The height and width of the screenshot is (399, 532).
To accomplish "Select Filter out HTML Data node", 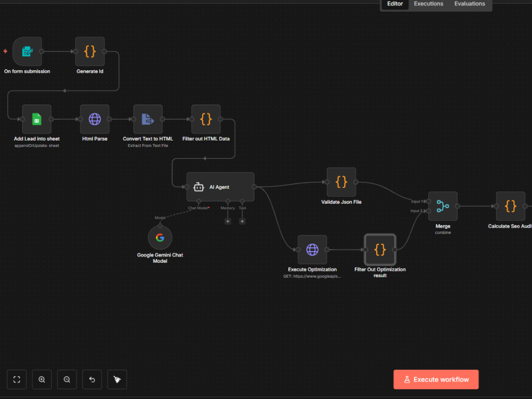I will pyautogui.click(x=206, y=119).
